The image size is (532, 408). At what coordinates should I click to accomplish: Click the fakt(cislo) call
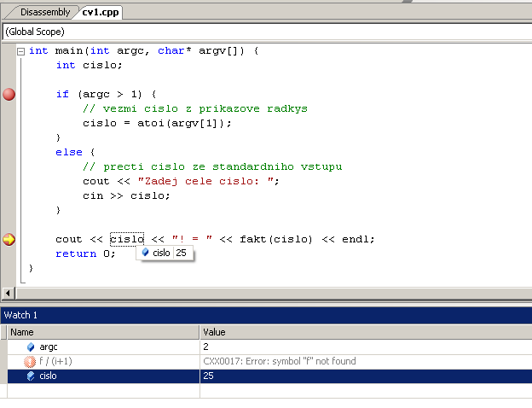pyautogui.click(x=276, y=239)
